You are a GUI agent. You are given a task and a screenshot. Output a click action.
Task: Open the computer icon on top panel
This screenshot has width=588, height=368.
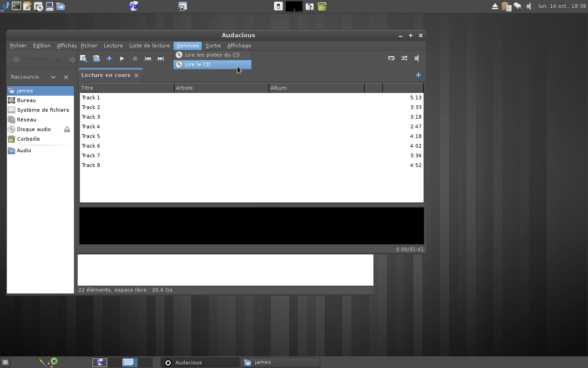point(50,6)
